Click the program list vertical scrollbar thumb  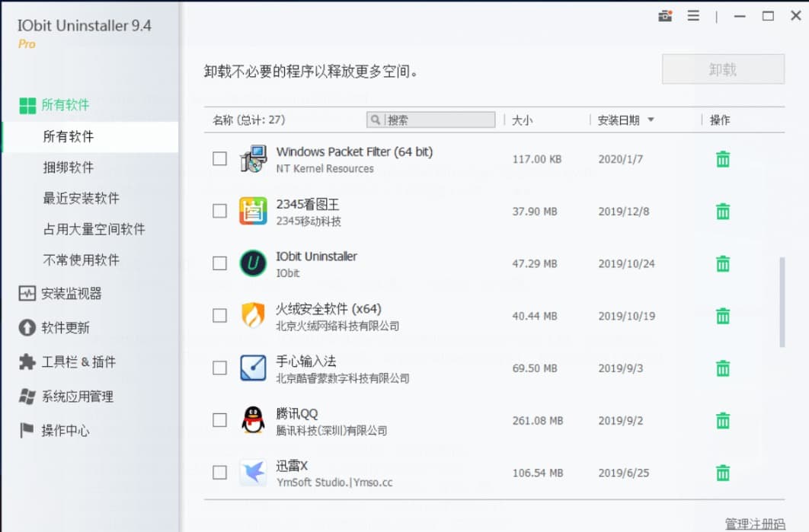[782, 302]
